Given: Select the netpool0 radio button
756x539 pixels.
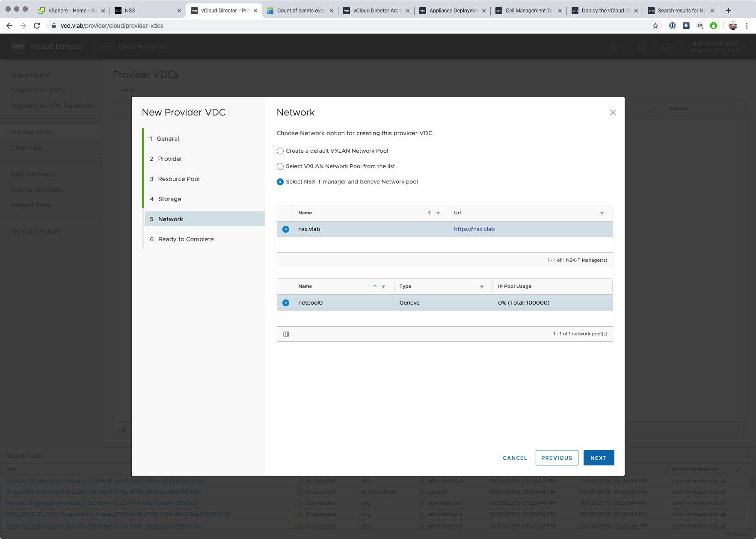Looking at the screenshot, I should tap(286, 303).
